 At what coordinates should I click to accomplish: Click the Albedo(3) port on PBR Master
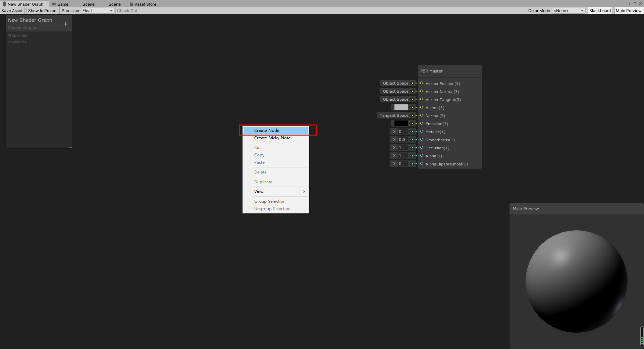click(421, 107)
